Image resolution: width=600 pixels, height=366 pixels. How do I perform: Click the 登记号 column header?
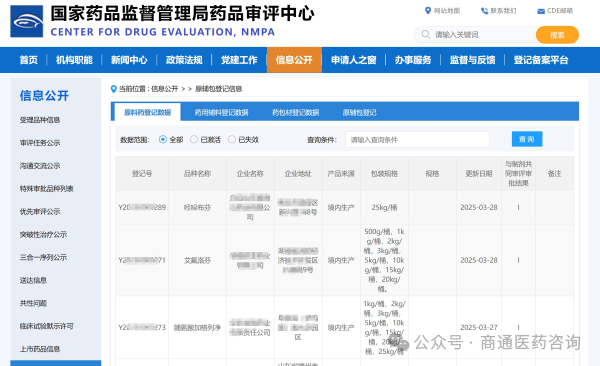pyautogui.click(x=142, y=174)
